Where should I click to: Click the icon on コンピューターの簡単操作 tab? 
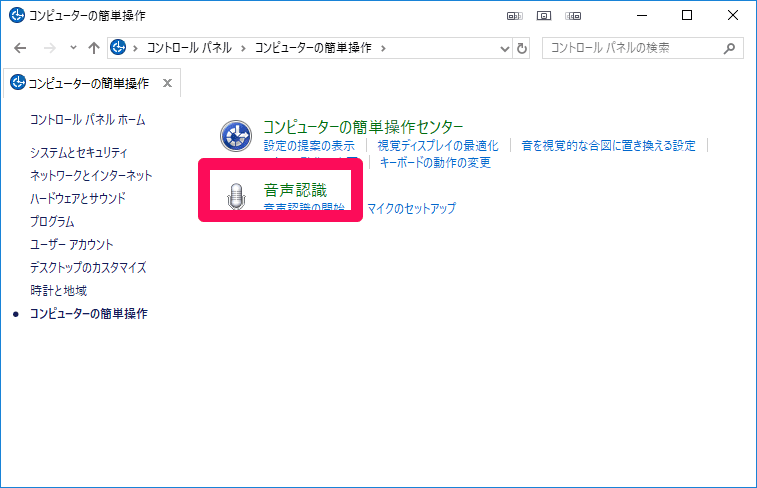(18, 82)
